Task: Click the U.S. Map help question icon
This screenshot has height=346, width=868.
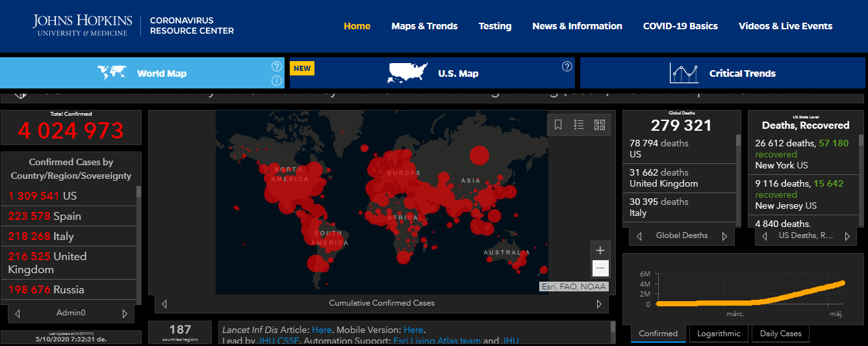Action: pyautogui.click(x=567, y=66)
